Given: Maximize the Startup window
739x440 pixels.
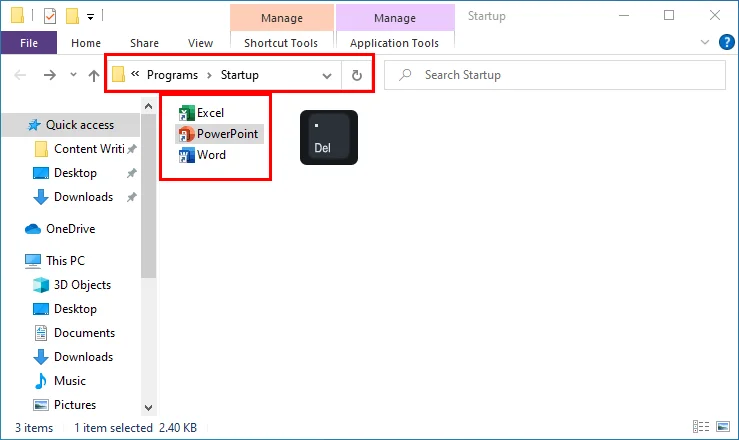Looking at the screenshot, I should click(x=669, y=16).
